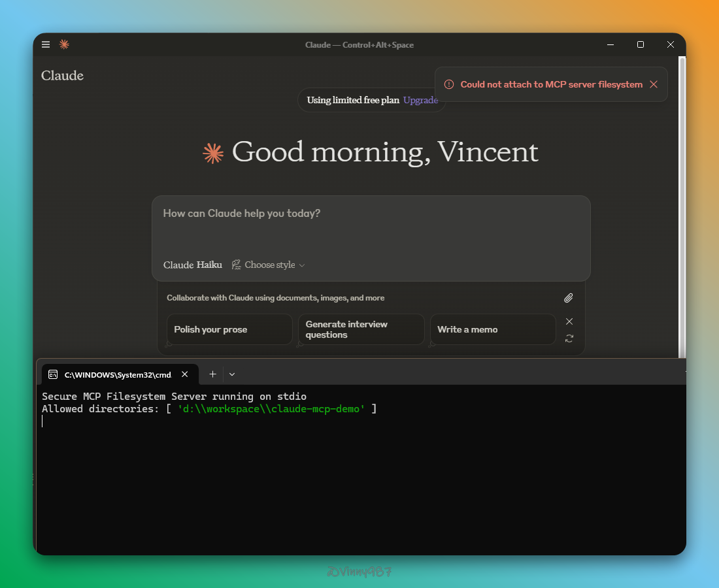
Task: Refresh the suggested prompts
Action: point(569,338)
